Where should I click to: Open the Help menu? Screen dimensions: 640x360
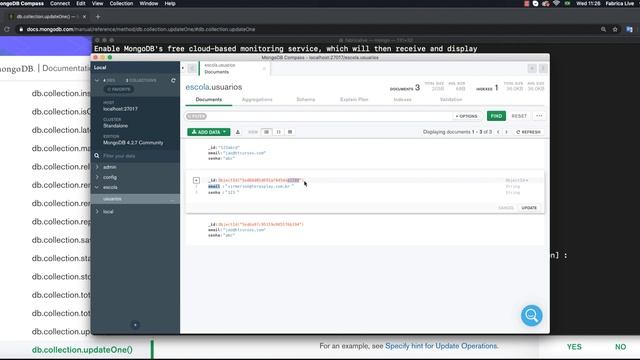click(170, 3)
